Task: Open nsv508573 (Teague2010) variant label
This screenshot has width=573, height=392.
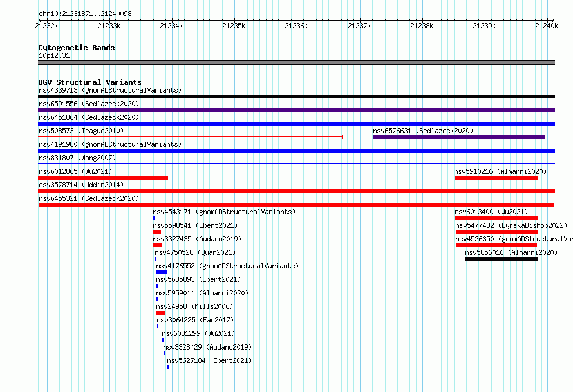Action: tap(81, 131)
